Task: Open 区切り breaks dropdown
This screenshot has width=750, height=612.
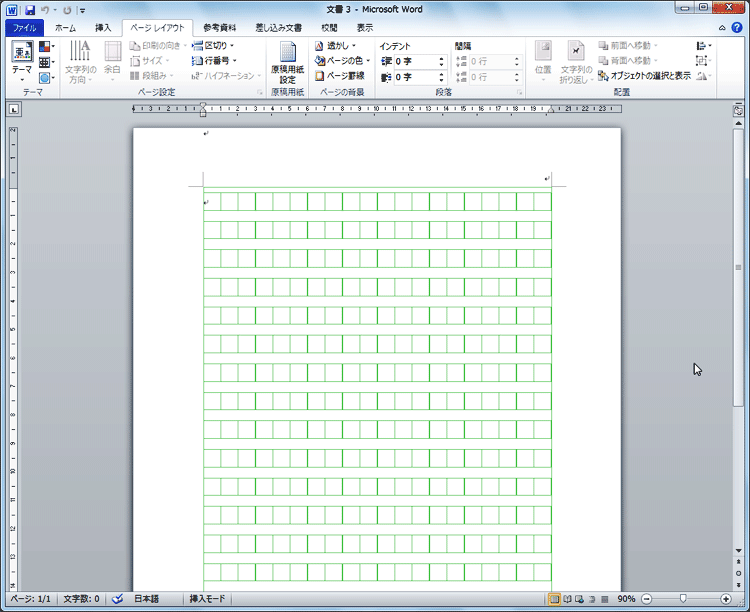Action: (212, 45)
